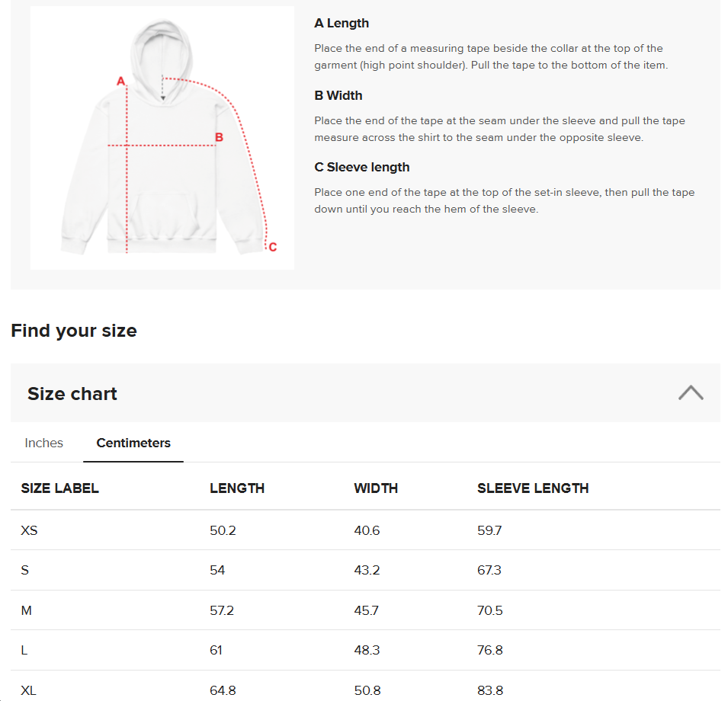Select the hoodie measurement diagram image
This screenshot has width=728, height=701.
162,137
